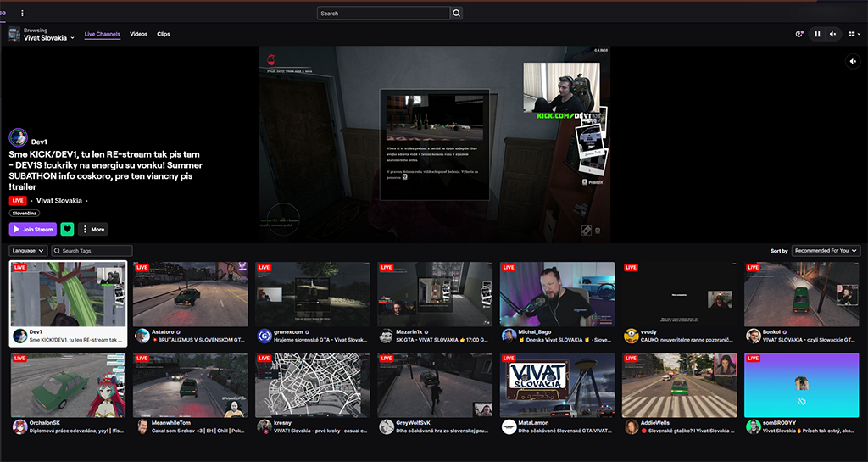The image size is (868, 462).
Task: Open the vvudy stream thumbnail
Action: click(680, 294)
